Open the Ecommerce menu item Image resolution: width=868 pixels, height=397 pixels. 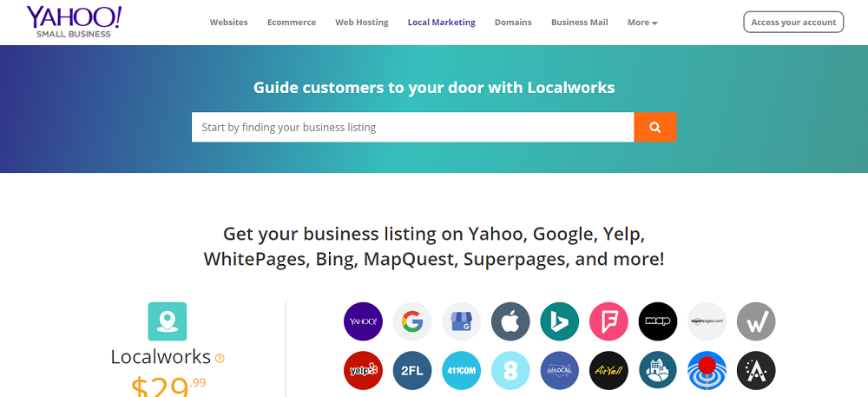291,23
